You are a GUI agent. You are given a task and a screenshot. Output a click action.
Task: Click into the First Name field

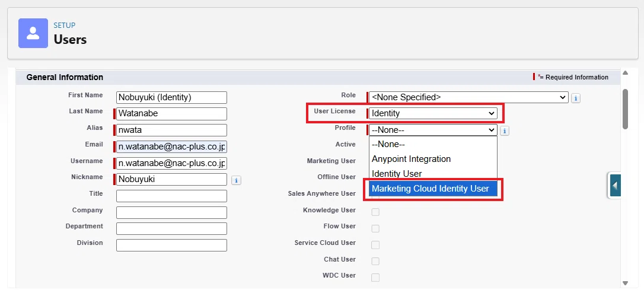coord(172,97)
